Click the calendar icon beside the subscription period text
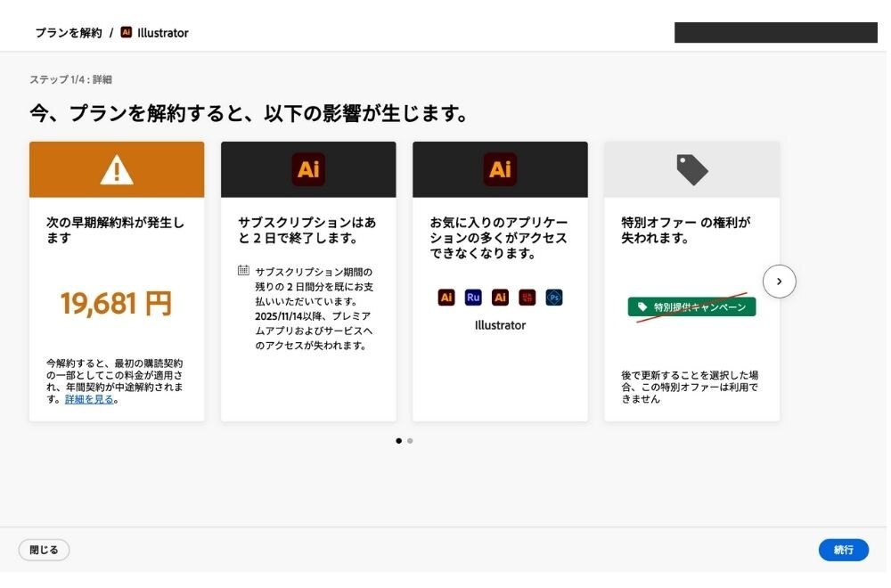This screenshot has height=588, width=891. [x=243, y=271]
